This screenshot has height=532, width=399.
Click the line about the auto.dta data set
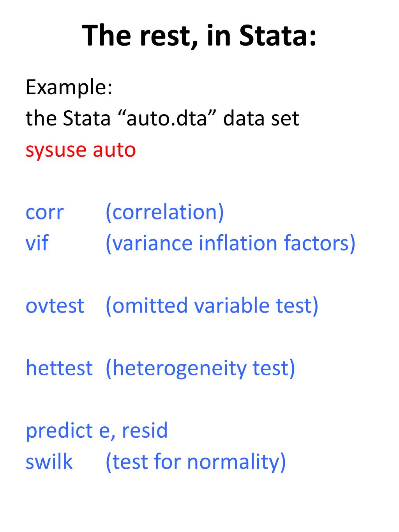point(162,118)
